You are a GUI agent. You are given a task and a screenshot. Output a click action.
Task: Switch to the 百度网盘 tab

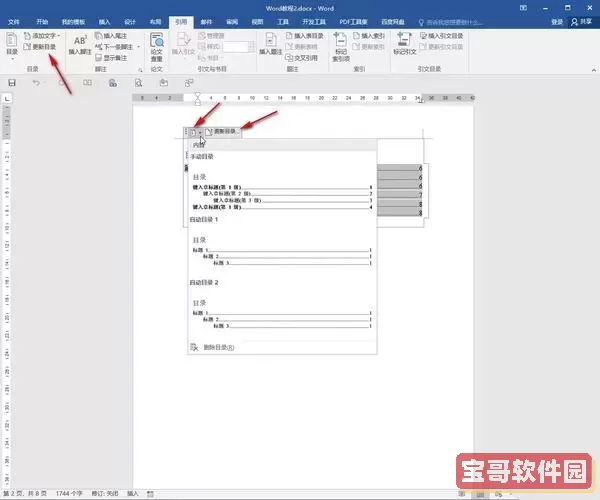click(x=393, y=22)
